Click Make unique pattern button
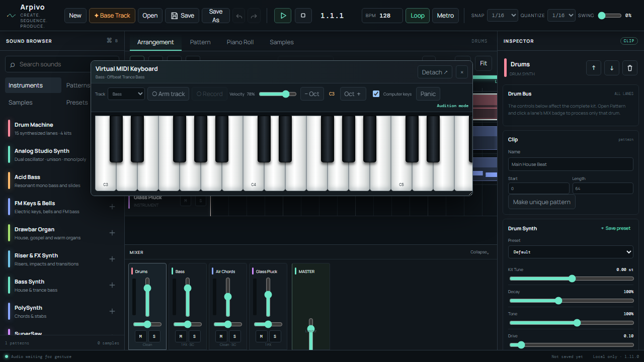Viewport: 644px width, 362px height. pyautogui.click(x=542, y=202)
